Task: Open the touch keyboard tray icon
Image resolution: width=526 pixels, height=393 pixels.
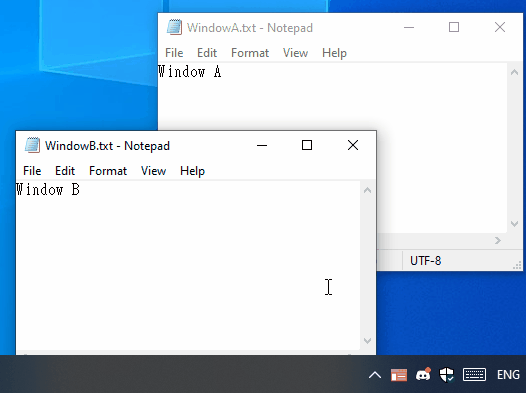Action: tap(474, 375)
